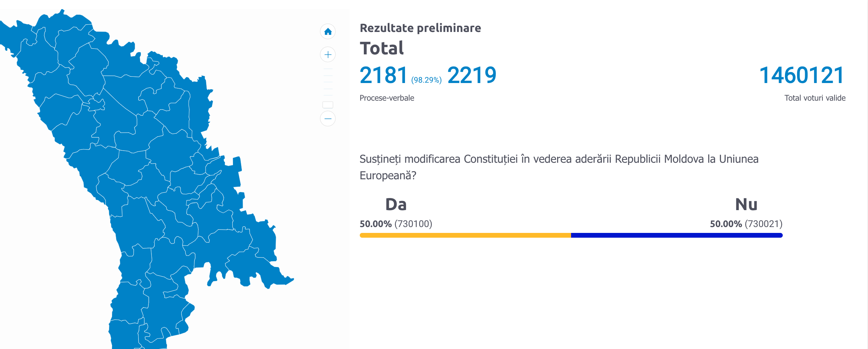Click the map zoom slider handle
This screenshot has height=349, width=868.
pyautogui.click(x=328, y=105)
